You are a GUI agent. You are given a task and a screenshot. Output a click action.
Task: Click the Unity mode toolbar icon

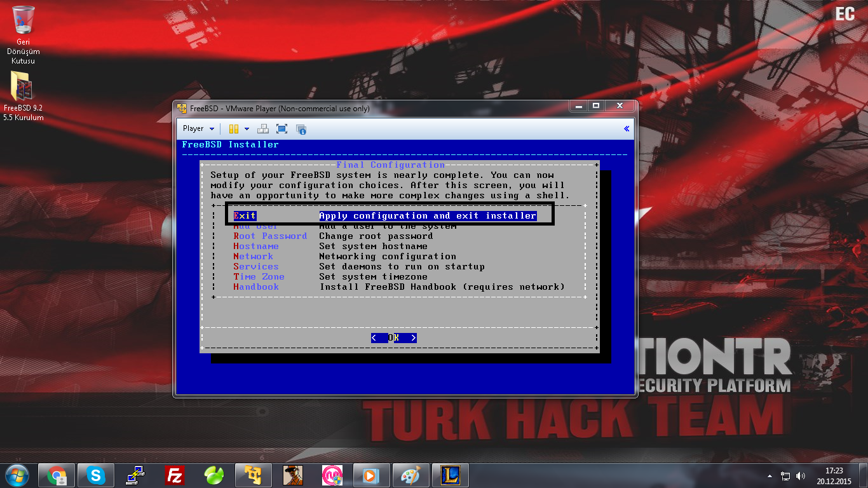[x=301, y=129]
